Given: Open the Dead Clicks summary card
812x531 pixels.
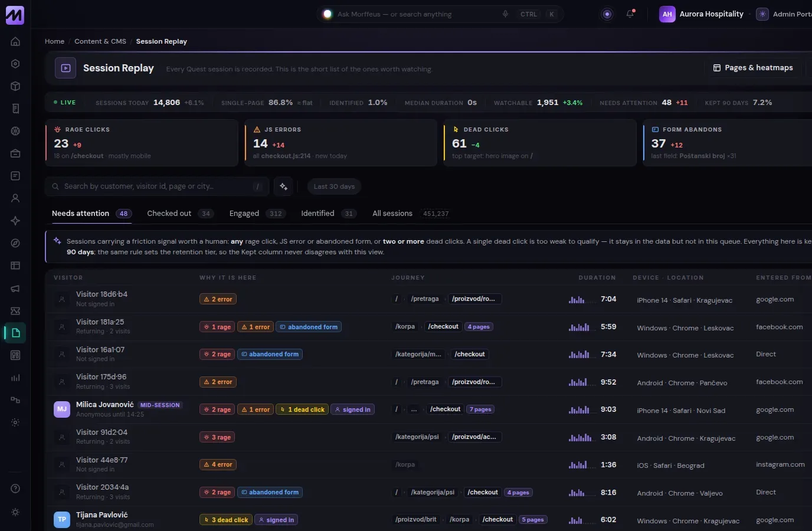Looking at the screenshot, I should pos(540,143).
